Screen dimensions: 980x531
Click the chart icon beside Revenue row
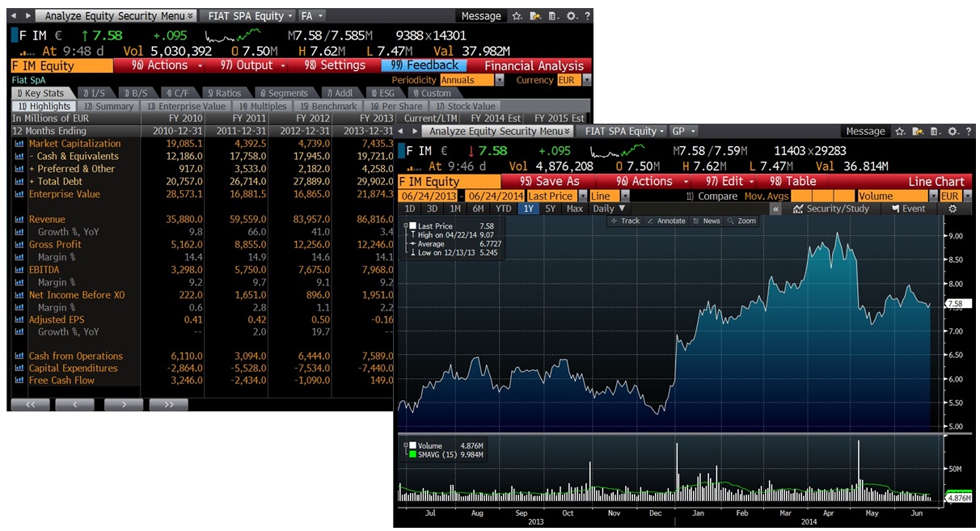point(19,220)
